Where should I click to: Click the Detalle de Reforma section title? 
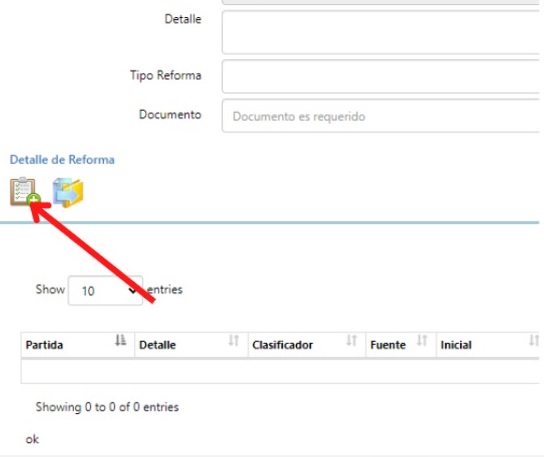coord(62,160)
